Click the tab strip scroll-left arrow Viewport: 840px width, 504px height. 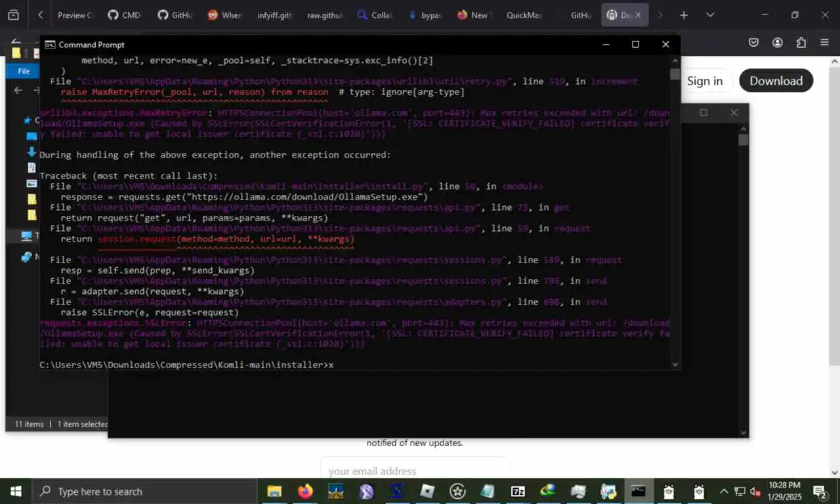click(41, 14)
